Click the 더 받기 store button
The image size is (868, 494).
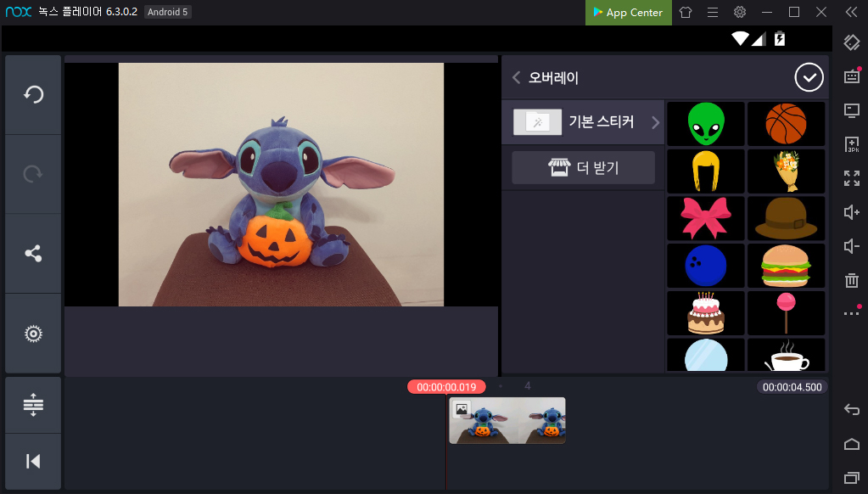583,168
